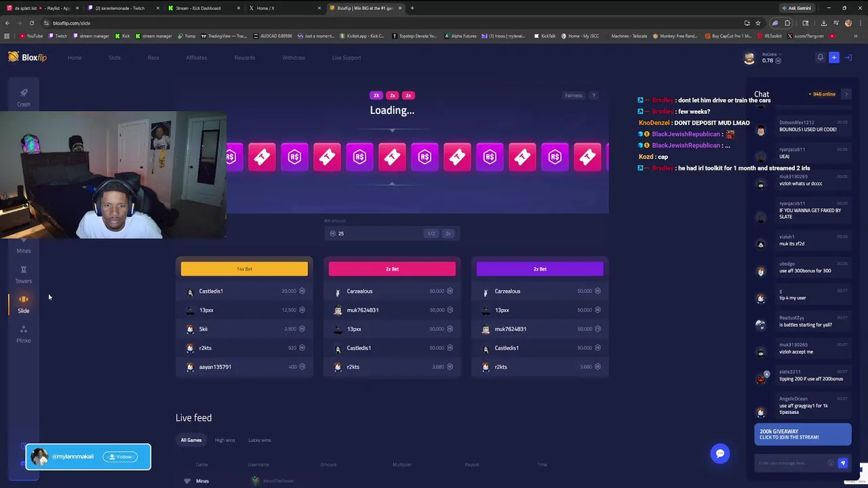Place bet on pink 2x Bet
The image size is (868, 488).
pos(392,269)
